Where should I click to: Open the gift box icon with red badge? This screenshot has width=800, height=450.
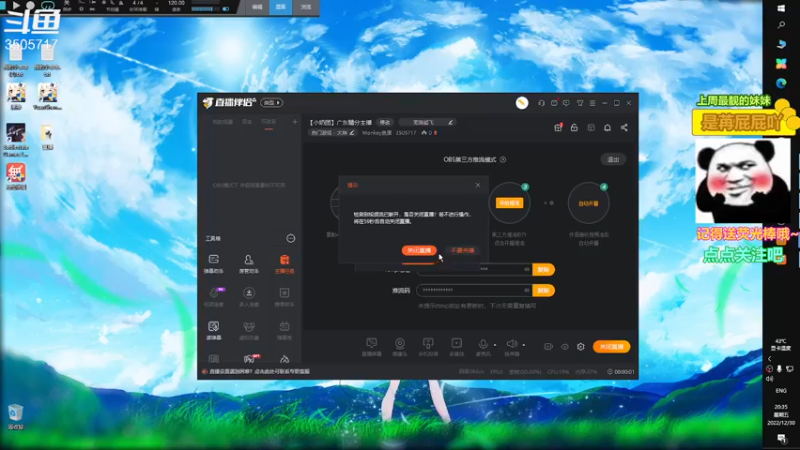[558, 128]
